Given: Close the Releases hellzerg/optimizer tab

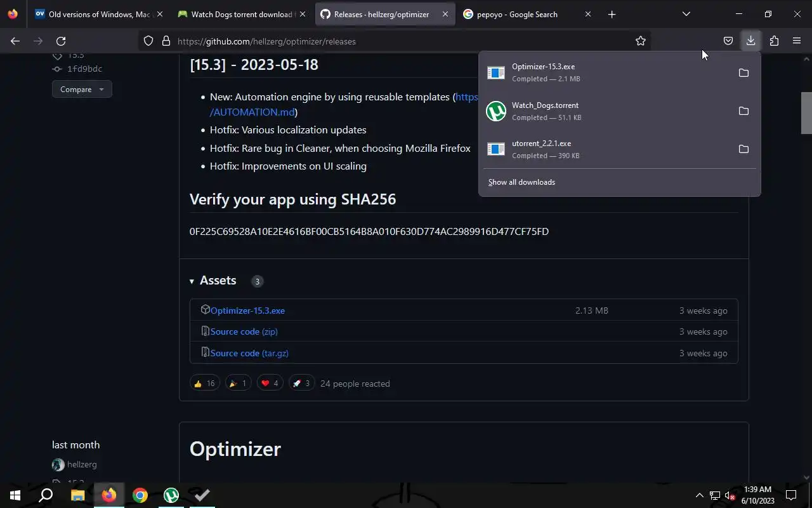Looking at the screenshot, I should click(445, 14).
